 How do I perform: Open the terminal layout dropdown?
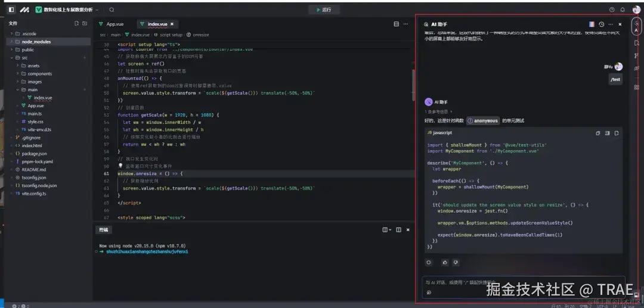(x=387, y=230)
